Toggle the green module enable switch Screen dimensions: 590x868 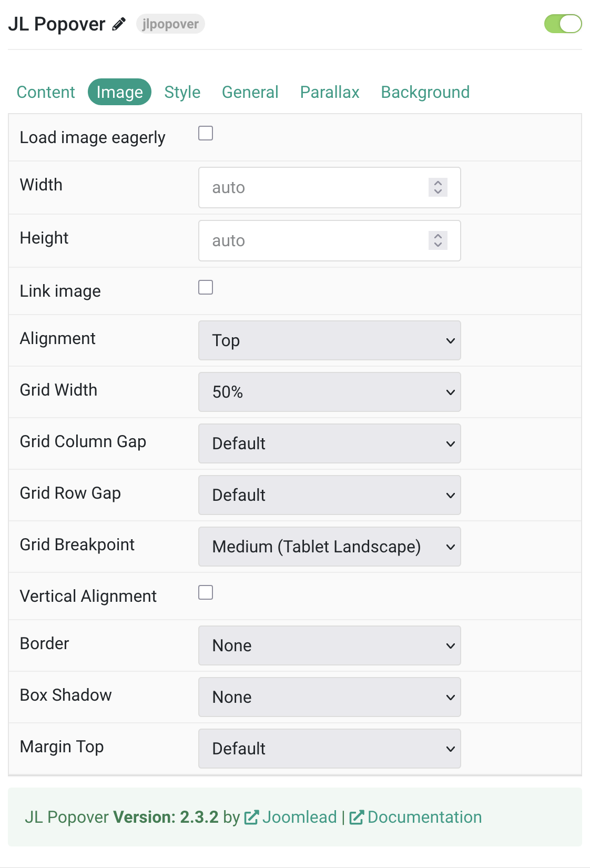(x=563, y=24)
